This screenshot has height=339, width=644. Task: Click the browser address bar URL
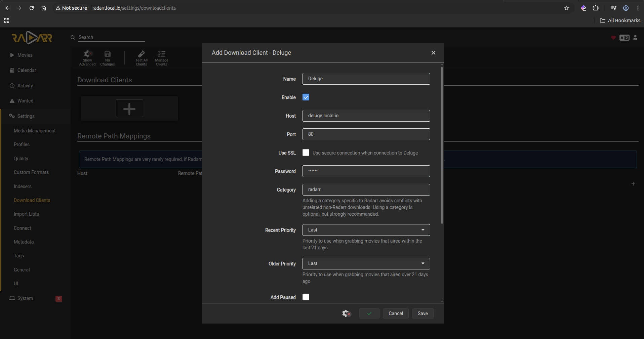134,8
